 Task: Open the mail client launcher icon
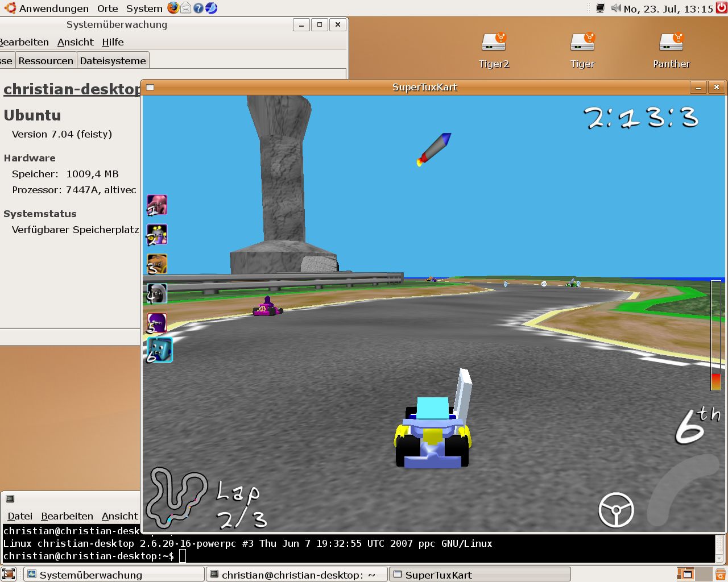coord(185,8)
